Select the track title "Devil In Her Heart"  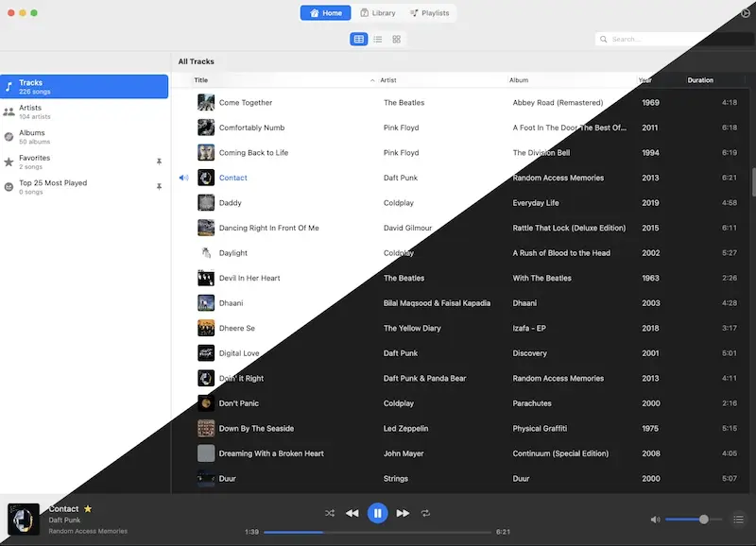click(x=249, y=278)
